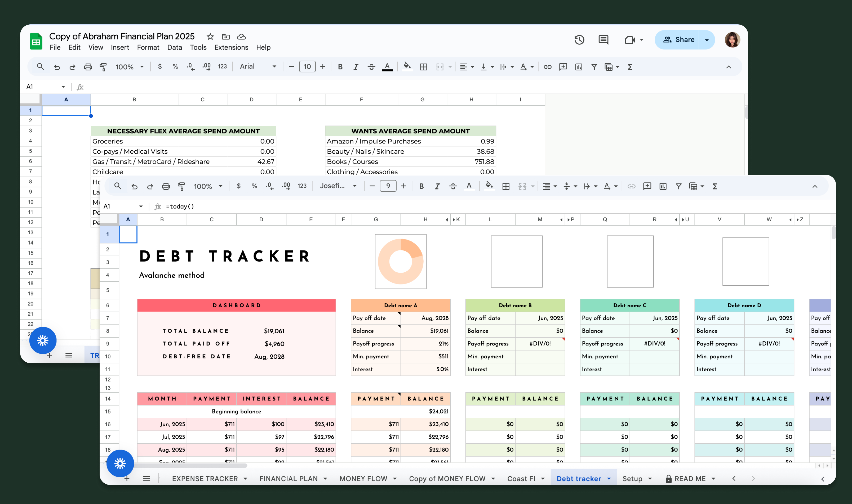This screenshot has width=852, height=504.
Task: Click the fill color bucket in lower toolbar
Action: point(489,186)
